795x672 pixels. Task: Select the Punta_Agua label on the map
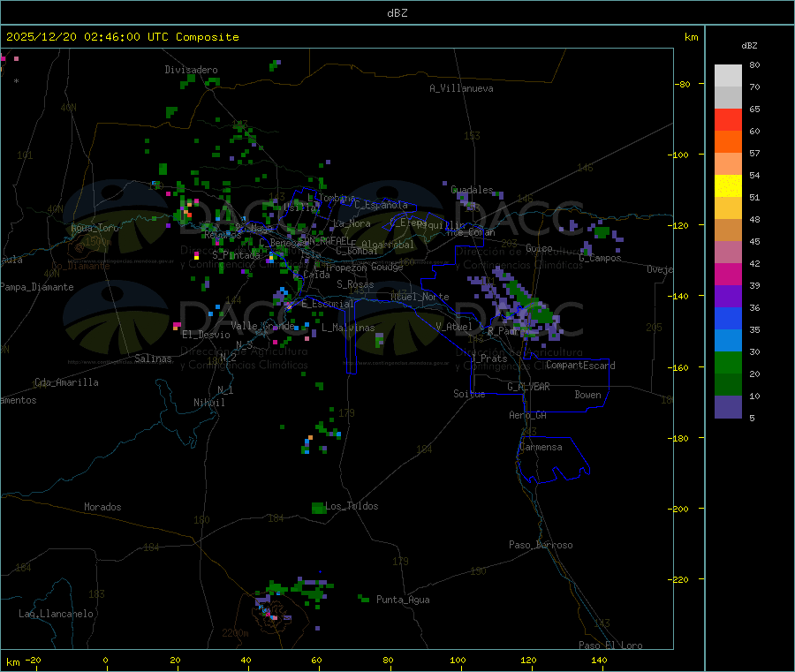403,600
